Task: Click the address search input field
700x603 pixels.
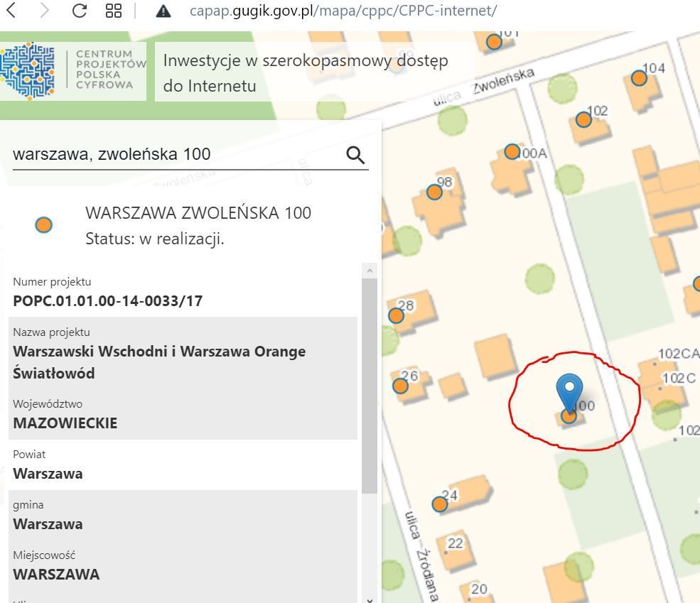Action: pyautogui.click(x=176, y=155)
